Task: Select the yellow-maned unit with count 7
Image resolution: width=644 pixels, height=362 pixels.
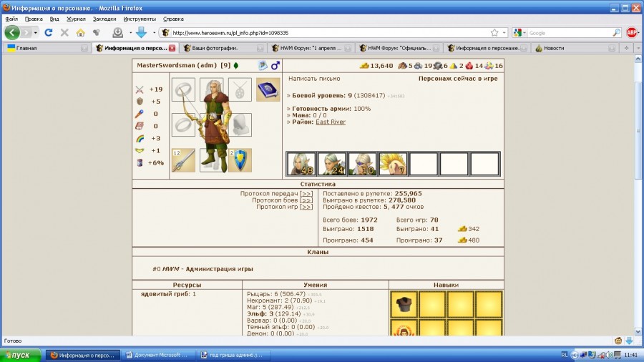Action: 393,164
